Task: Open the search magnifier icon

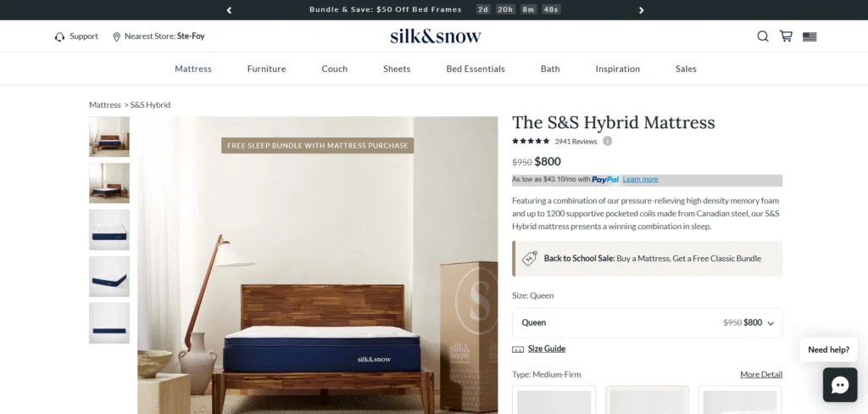Action: 762,36
